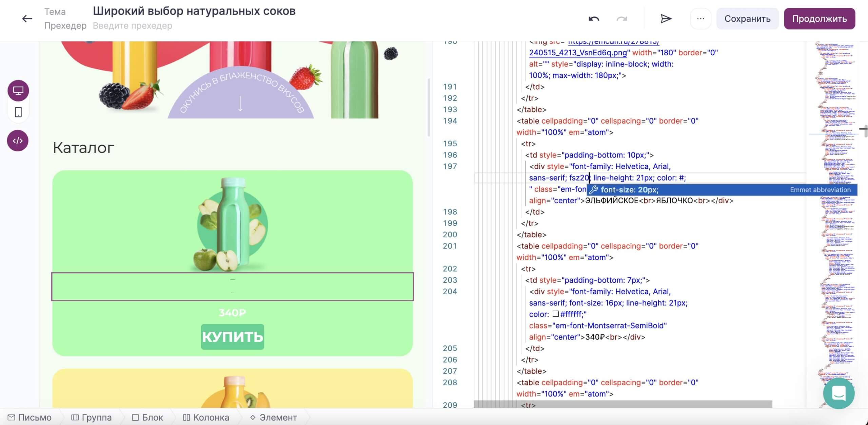Switch to mobile preview mode
Screen dimensions: 868x425
18,112
